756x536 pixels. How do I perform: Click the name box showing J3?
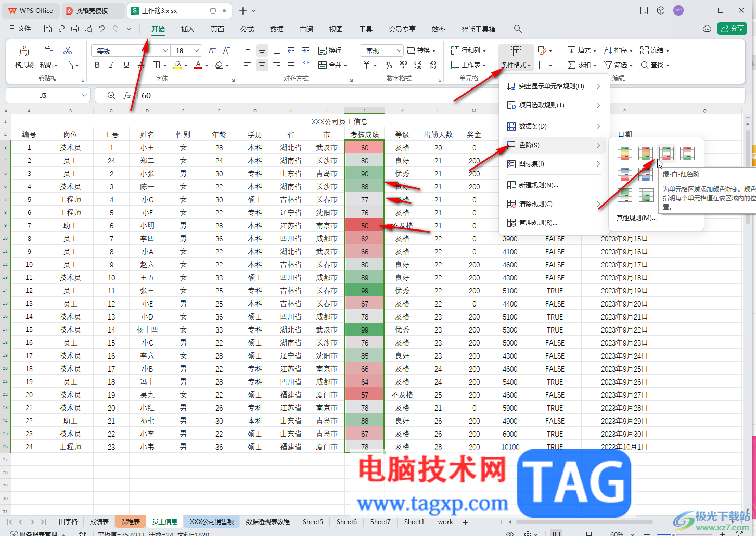pyautogui.click(x=48, y=95)
